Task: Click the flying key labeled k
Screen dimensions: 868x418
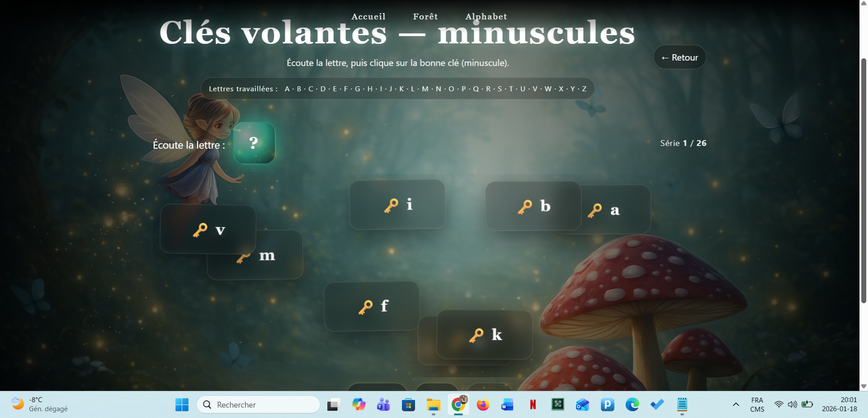Action: [x=484, y=335]
